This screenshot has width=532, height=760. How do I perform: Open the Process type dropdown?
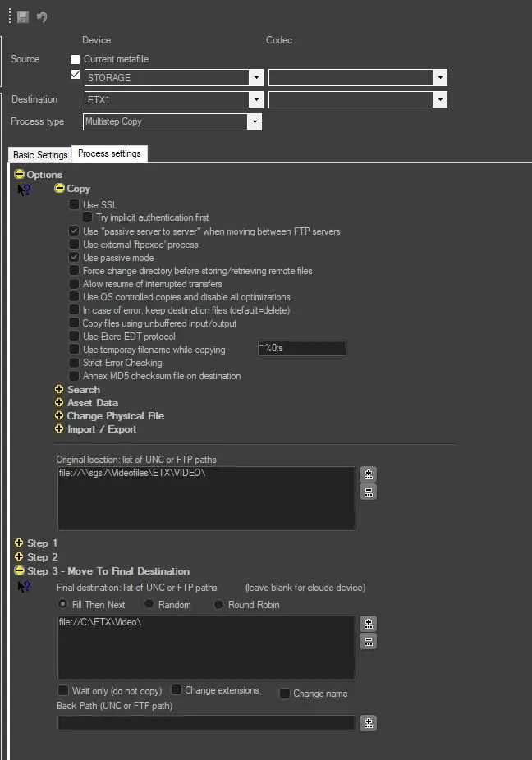255,121
